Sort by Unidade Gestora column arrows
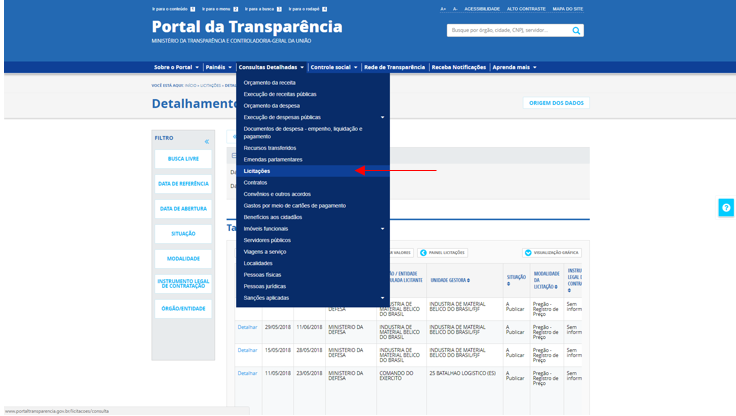The image size is (736, 416). coord(469,280)
